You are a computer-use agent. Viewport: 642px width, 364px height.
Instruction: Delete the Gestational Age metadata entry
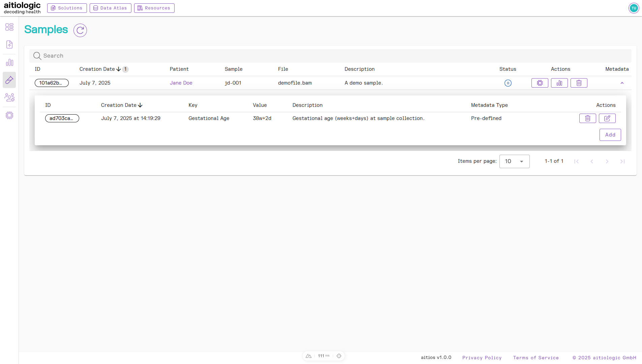[587, 118]
